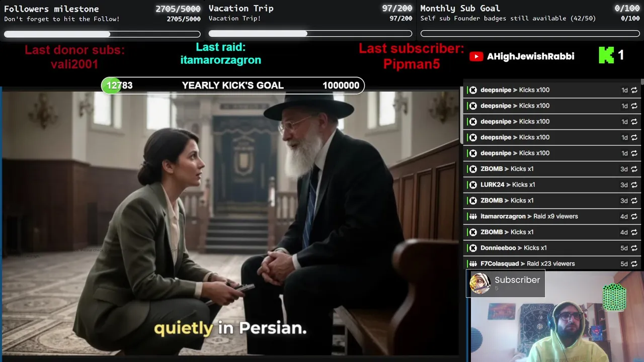Click the 'Last subscriber:' label

pos(412,49)
